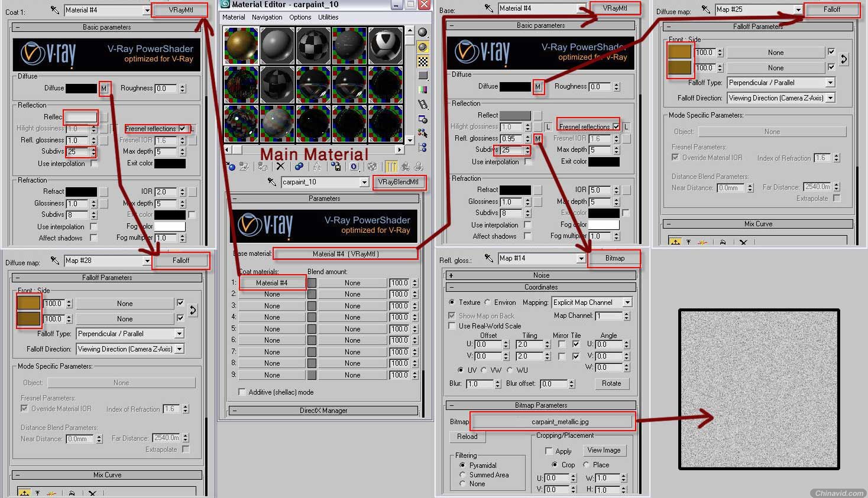Toggle the checkered Background icon
The height and width of the screenshot is (498, 868).
(x=423, y=61)
